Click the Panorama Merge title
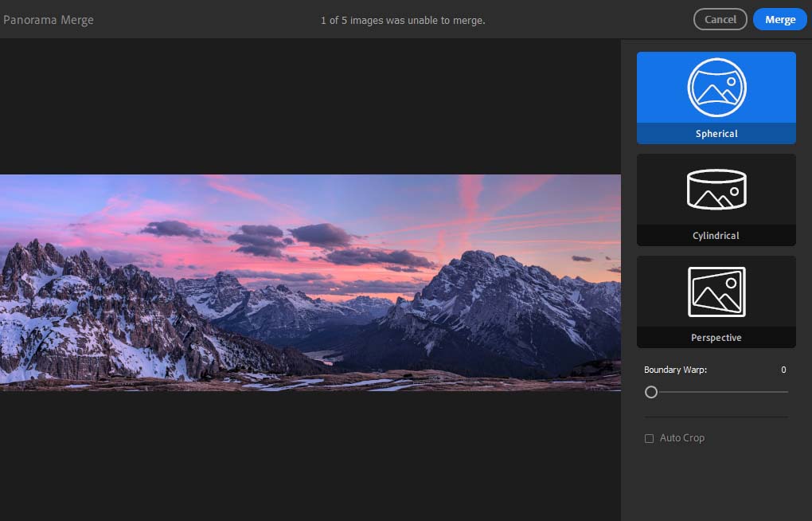This screenshot has height=521, width=812. (48, 20)
